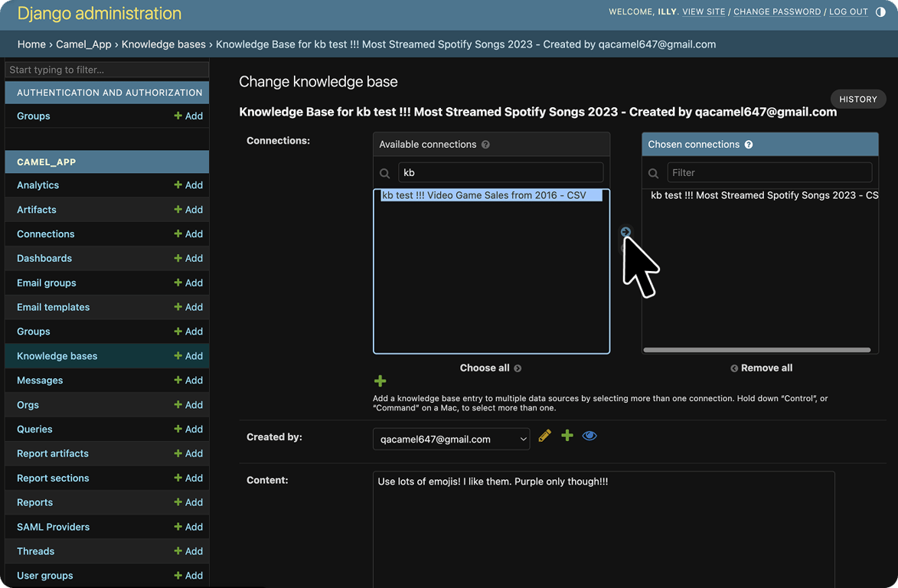898x588 pixels.
Task: Select the Video Game Sales connection option
Action: pyautogui.click(x=484, y=195)
